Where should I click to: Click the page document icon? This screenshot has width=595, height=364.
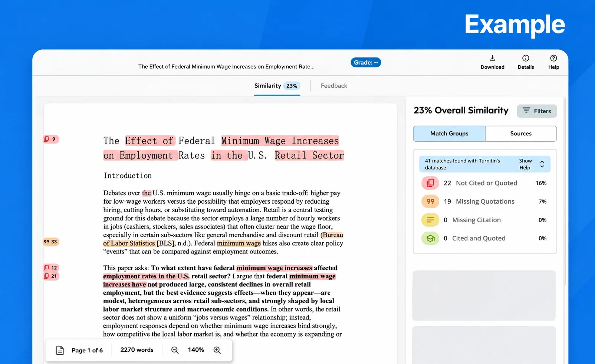coord(60,350)
